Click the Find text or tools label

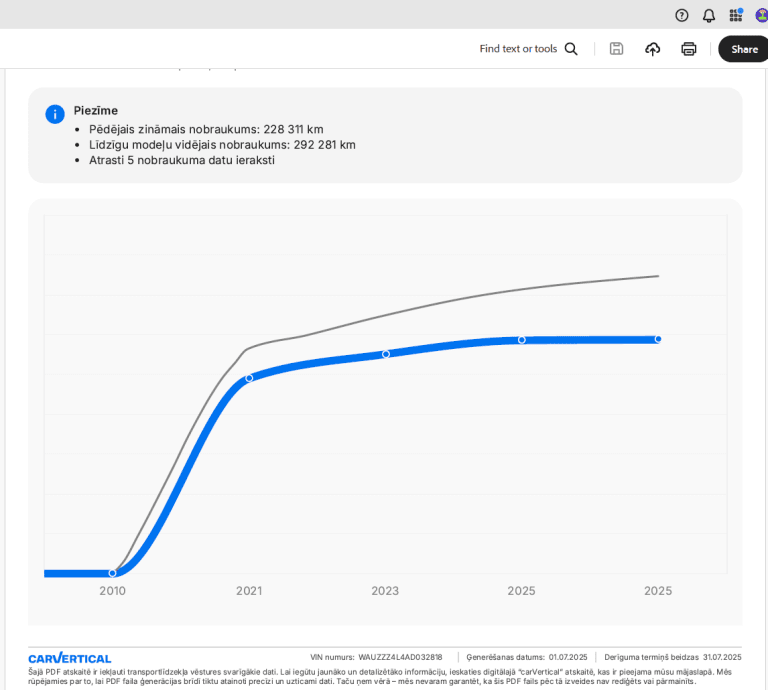[517, 49]
